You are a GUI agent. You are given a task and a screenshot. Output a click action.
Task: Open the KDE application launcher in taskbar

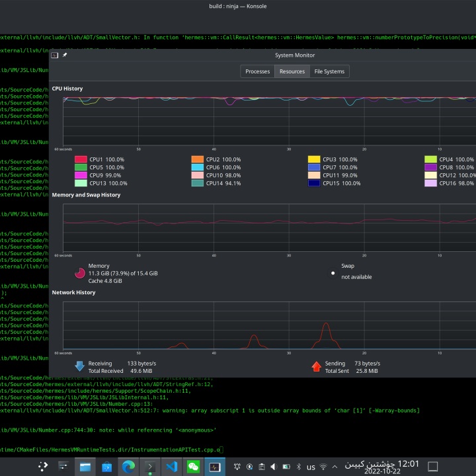pos(43,467)
